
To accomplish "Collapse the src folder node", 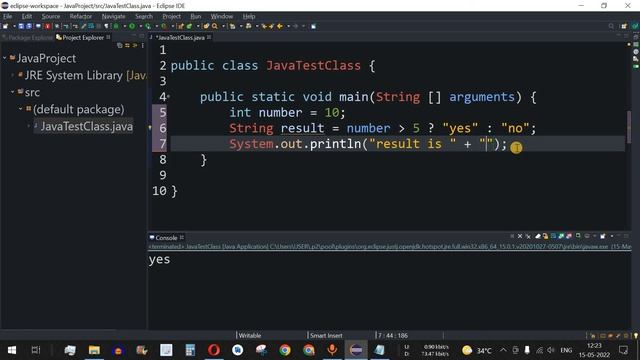I will (x=12, y=92).
